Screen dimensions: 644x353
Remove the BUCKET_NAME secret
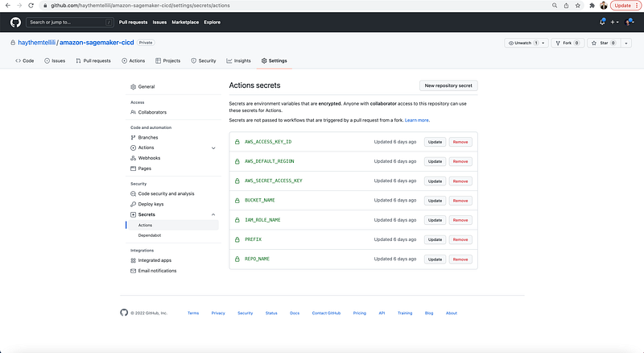(460, 201)
